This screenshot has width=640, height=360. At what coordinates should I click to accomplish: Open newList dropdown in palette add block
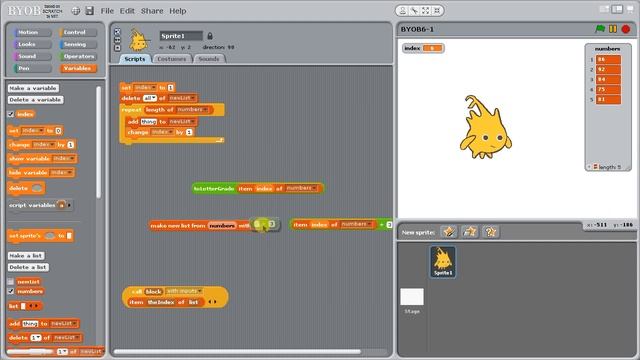(x=63, y=323)
